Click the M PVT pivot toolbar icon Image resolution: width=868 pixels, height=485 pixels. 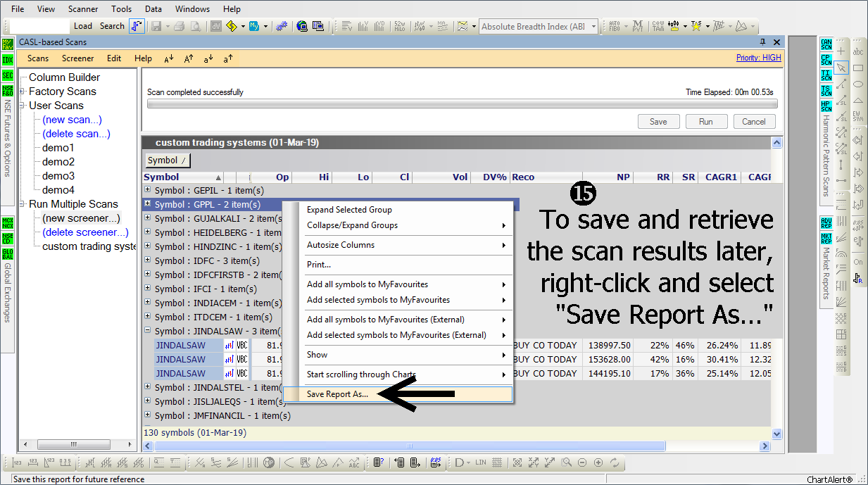click(637, 26)
